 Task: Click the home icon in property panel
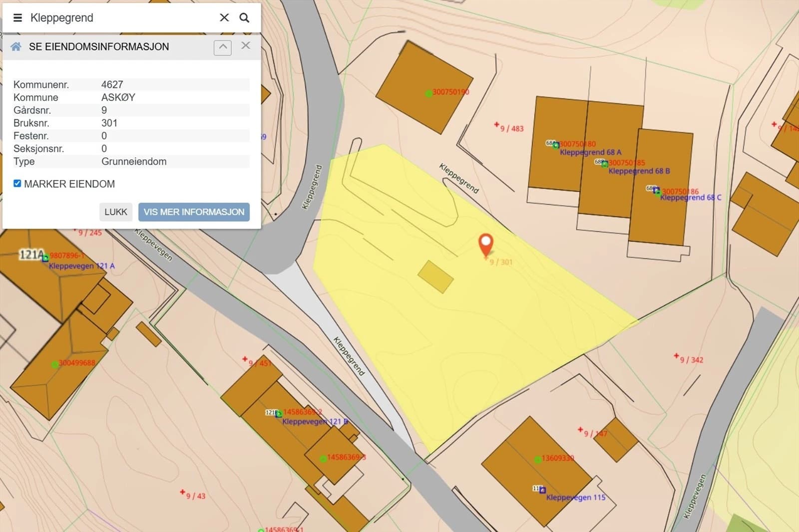[16, 46]
